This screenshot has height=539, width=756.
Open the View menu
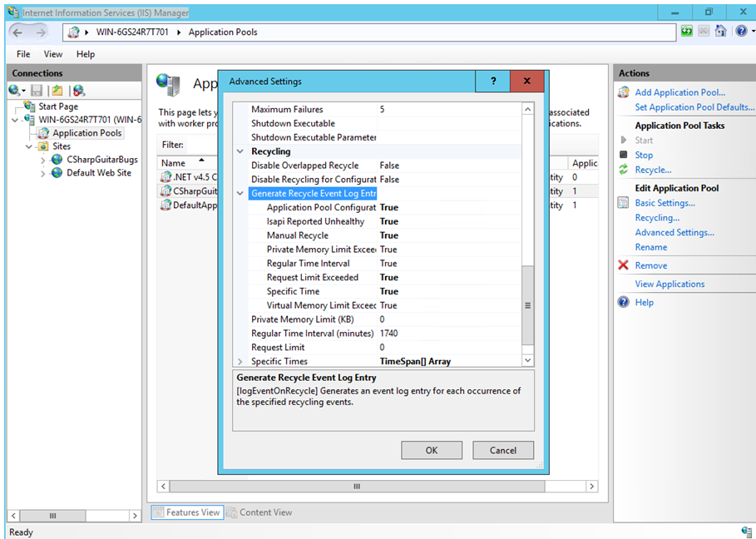tap(53, 54)
